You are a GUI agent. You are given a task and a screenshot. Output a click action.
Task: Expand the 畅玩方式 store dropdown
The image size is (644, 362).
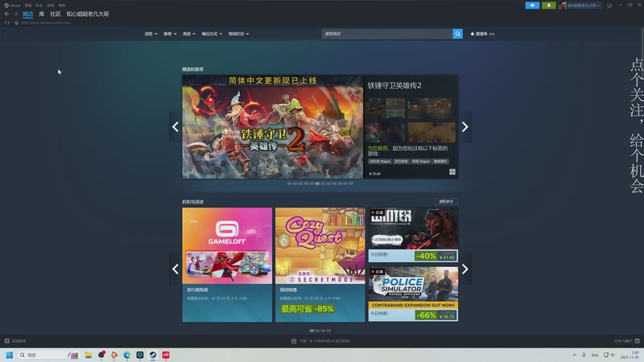[212, 34]
